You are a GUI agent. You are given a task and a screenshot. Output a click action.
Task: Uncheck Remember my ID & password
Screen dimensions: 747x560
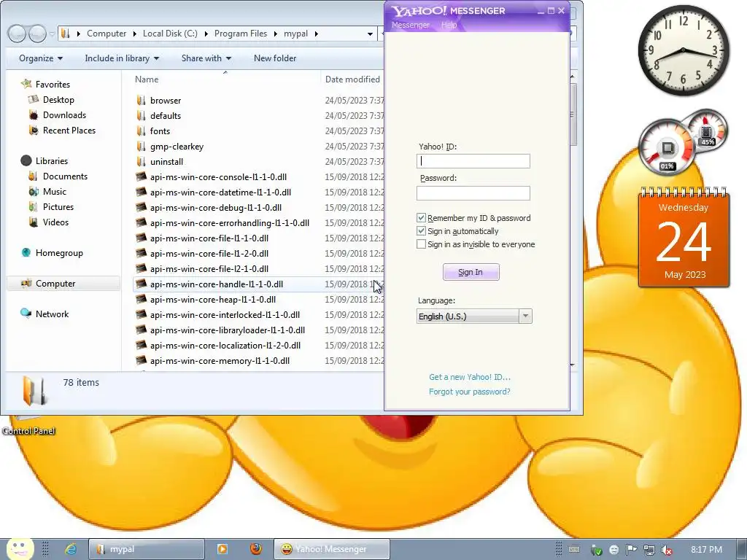click(x=421, y=218)
